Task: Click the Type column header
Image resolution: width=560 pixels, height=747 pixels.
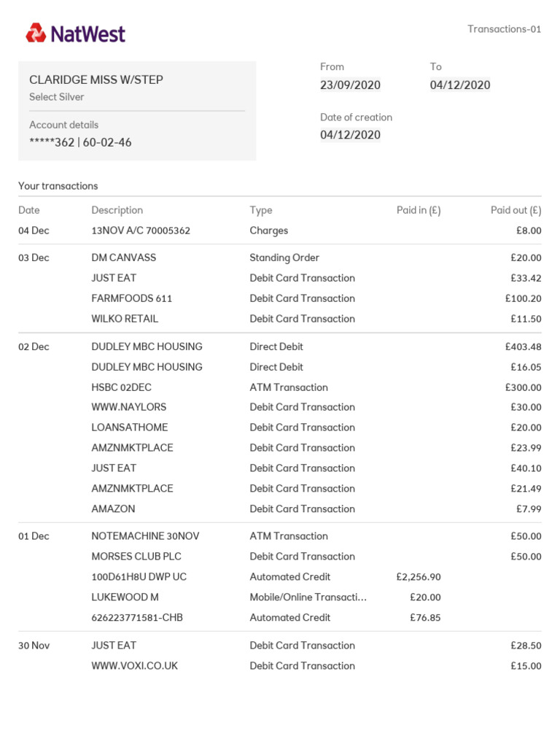Action: pos(261,210)
